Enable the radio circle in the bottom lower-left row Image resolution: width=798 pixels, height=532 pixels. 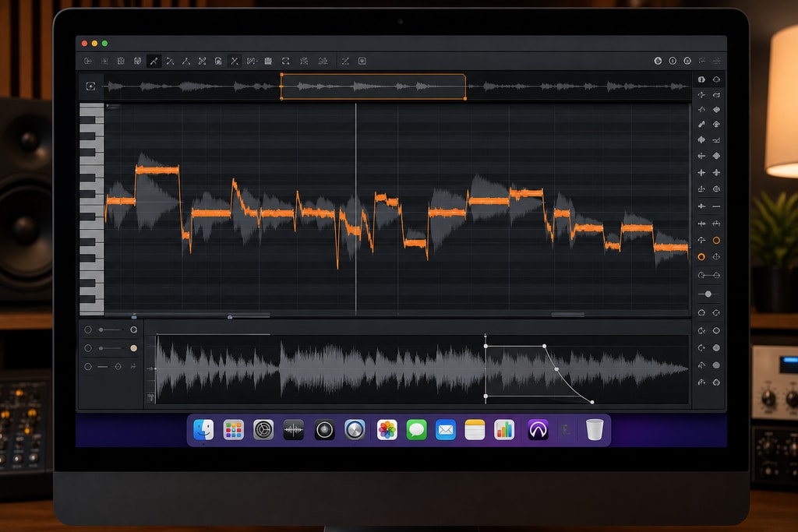(88, 367)
